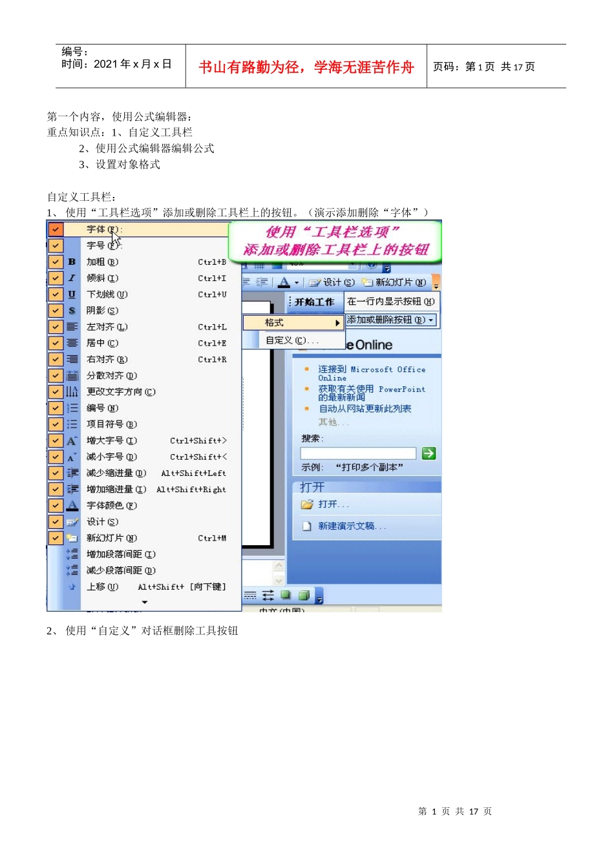Open the font color A dropdown arrow

pyautogui.click(x=297, y=283)
